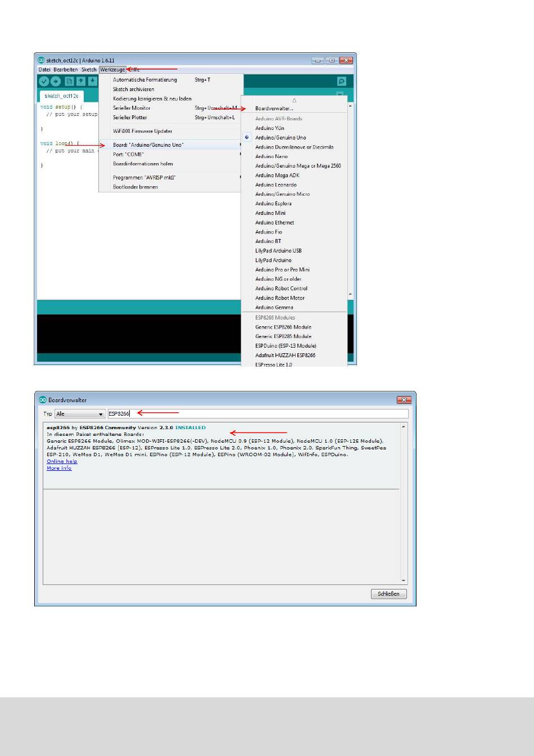This screenshot has height=756, width=534.
Task: Open the Bearbeiten menu
Action: pos(66,70)
